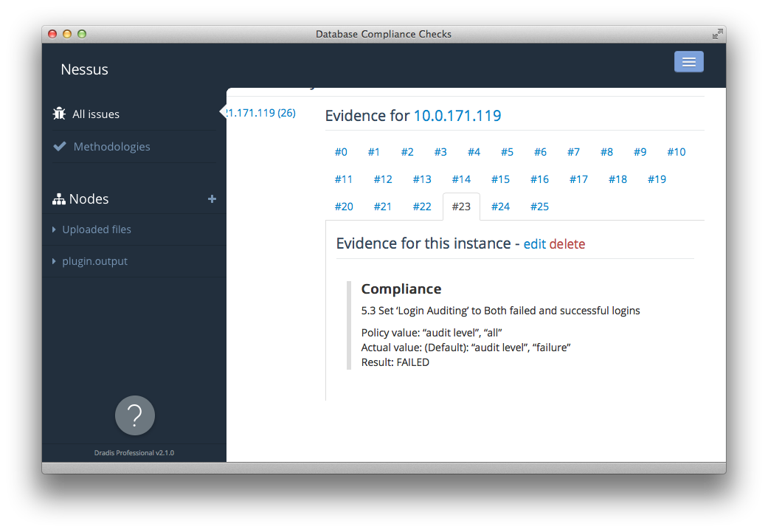The width and height of the screenshot is (768, 532).
Task: Click the Nodes sitemap icon
Action: pyautogui.click(x=59, y=198)
